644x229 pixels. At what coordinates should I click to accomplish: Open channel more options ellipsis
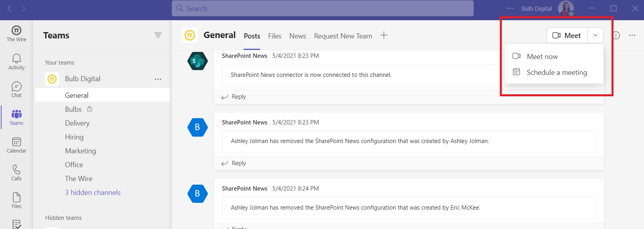coord(632,35)
